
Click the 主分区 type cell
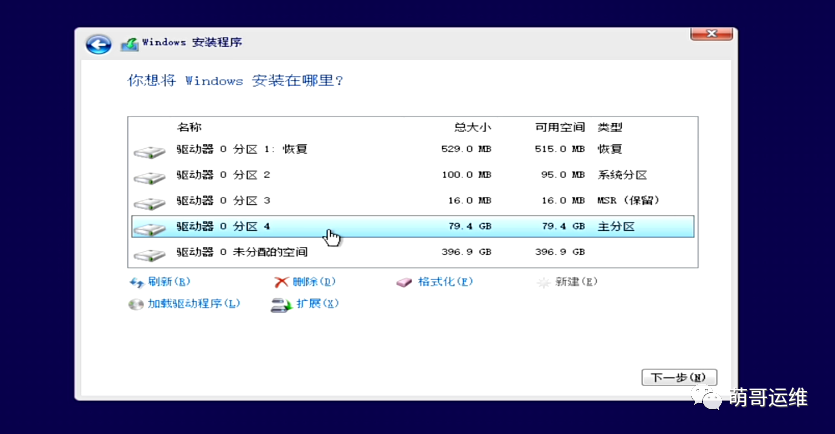coord(616,226)
